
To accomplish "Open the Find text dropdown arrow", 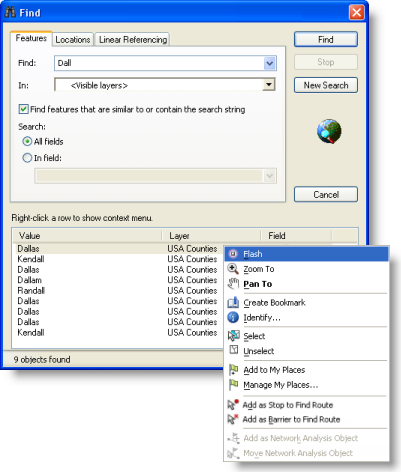I will [x=269, y=63].
